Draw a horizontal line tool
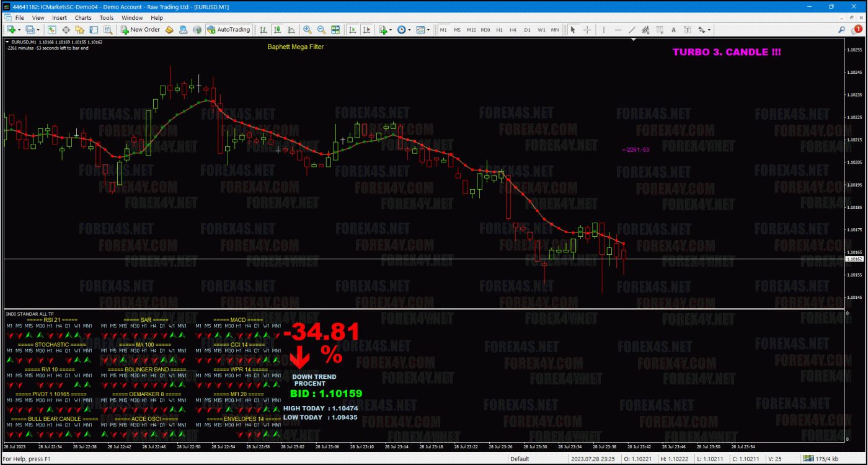 [618, 30]
